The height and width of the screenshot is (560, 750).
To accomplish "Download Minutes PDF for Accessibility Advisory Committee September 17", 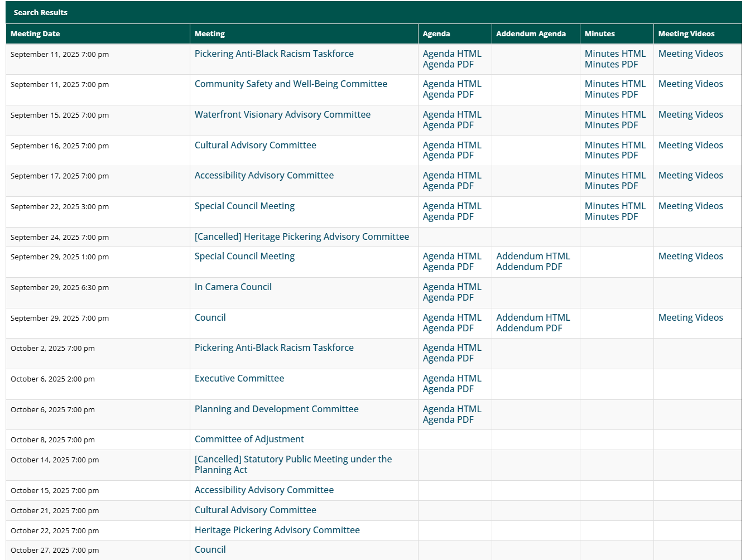I will [x=611, y=186].
